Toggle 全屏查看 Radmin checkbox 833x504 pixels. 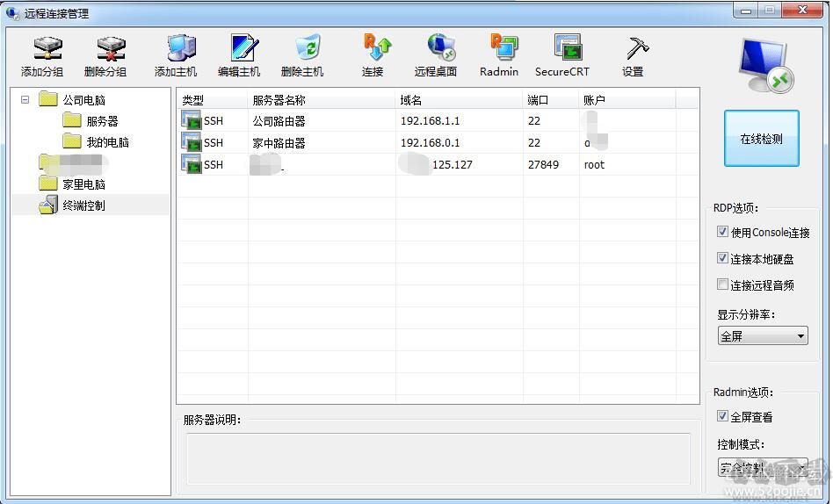click(722, 416)
